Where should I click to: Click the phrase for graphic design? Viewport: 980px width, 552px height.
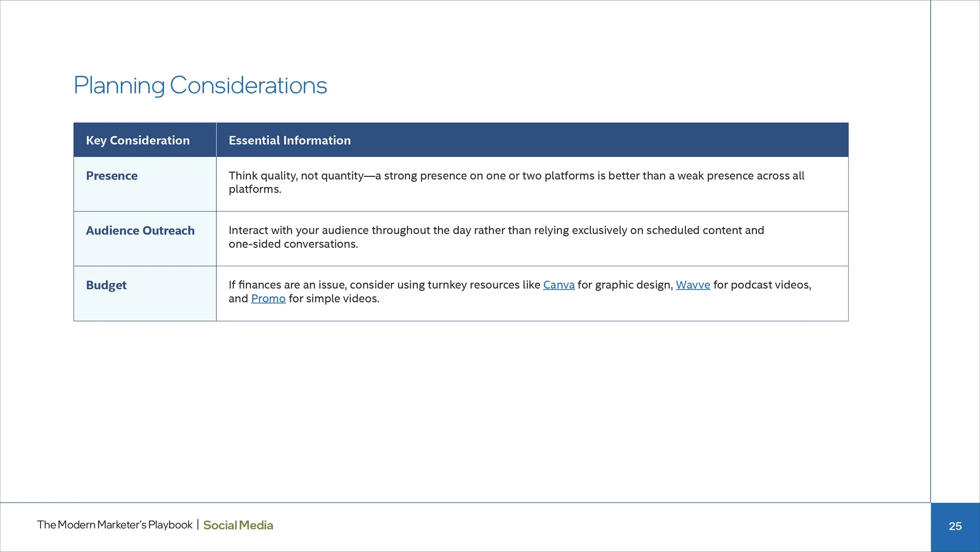click(625, 285)
